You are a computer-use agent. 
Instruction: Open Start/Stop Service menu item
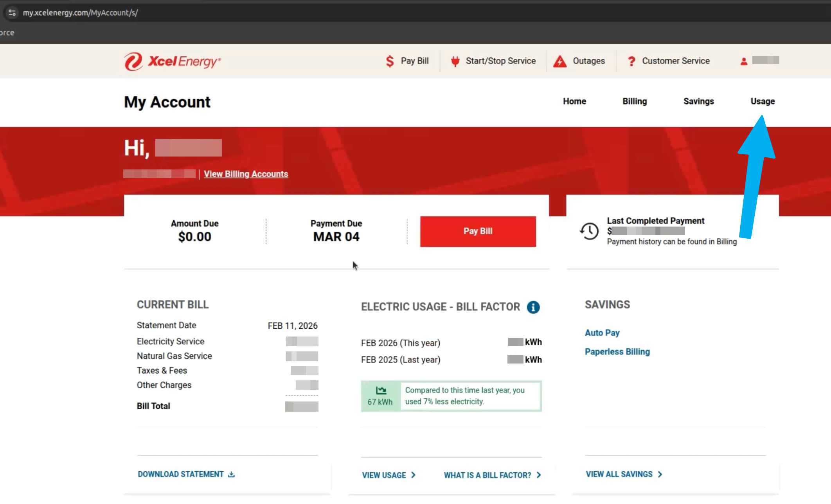501,61
